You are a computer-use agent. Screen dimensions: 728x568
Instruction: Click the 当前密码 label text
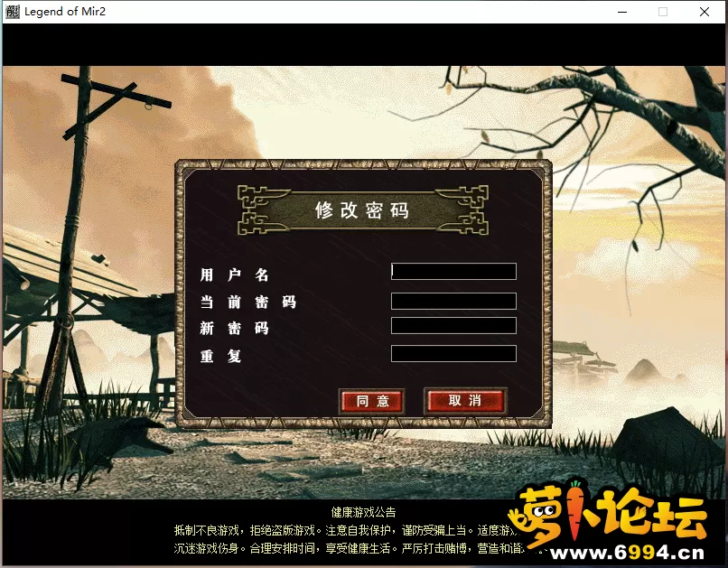pos(247,303)
